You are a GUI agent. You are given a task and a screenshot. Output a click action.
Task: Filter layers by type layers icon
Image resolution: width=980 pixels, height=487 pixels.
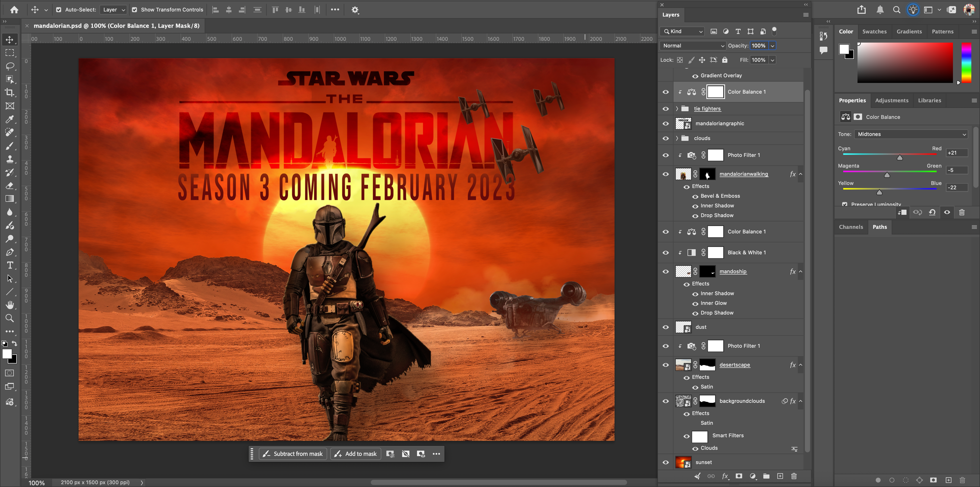pyautogui.click(x=738, y=32)
